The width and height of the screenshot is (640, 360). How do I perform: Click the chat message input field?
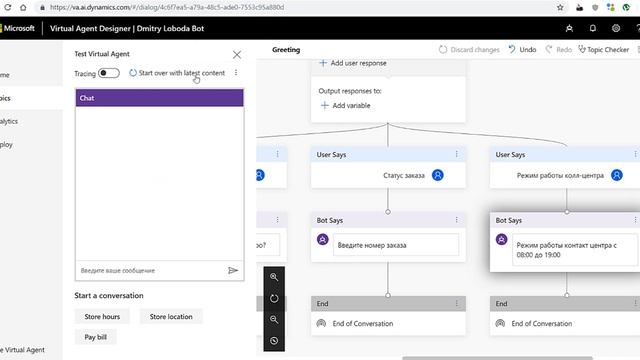pos(150,270)
